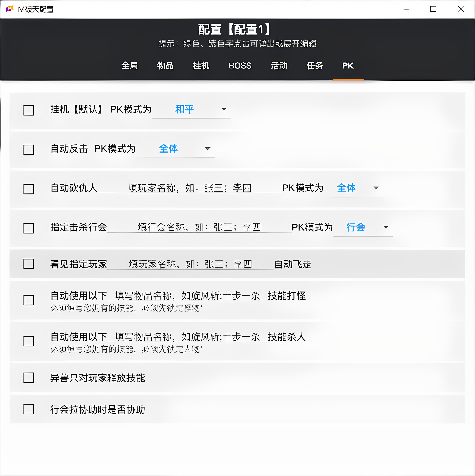Open the 自动砍仇人 全体 PK mode dropdown
The width and height of the screenshot is (475, 476).
[353, 188]
